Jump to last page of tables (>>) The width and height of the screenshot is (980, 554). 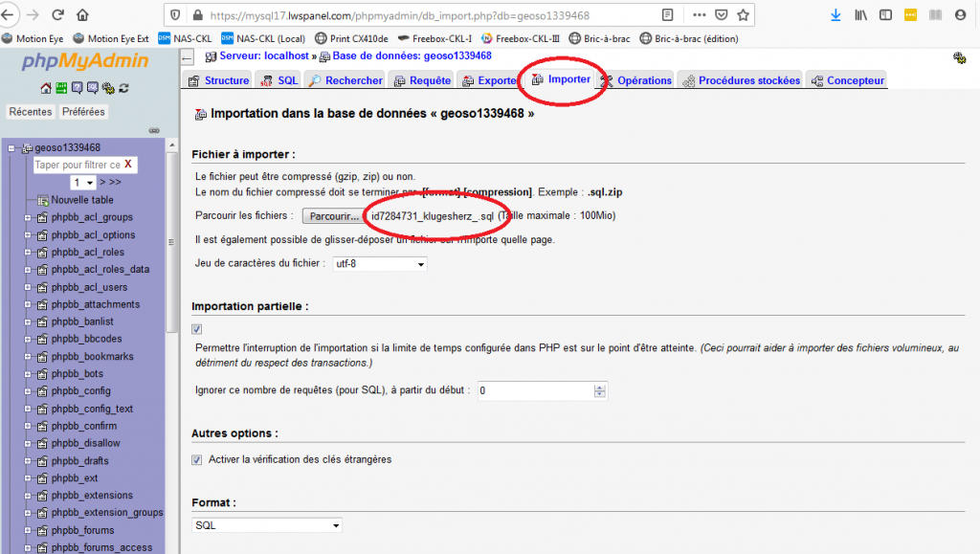point(115,183)
